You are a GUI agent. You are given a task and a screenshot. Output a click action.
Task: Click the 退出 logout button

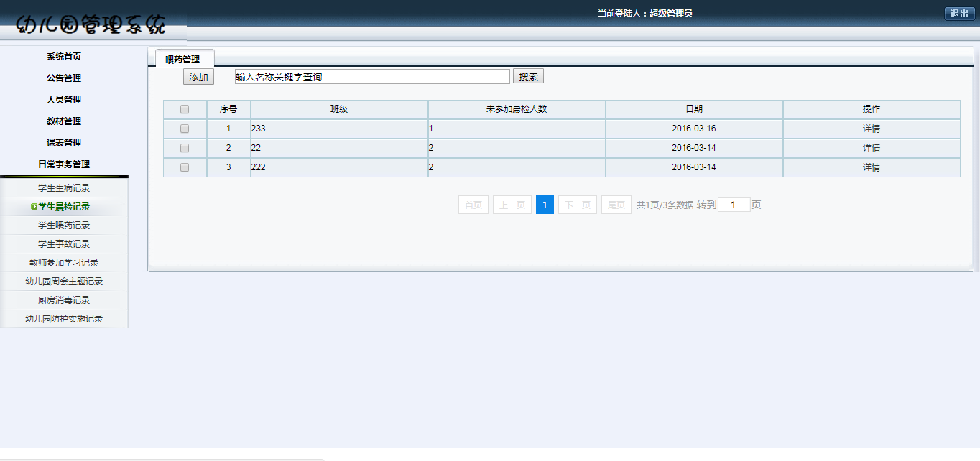click(959, 14)
